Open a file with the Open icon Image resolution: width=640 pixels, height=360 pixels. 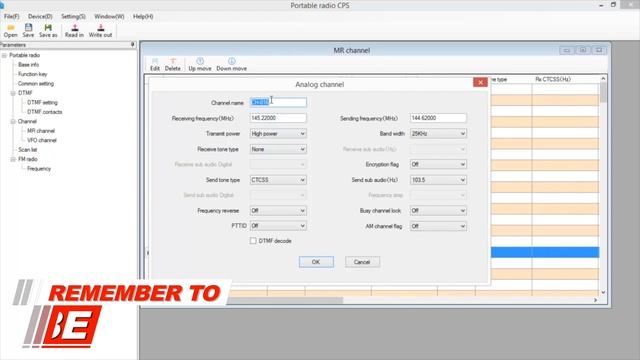coord(11,31)
